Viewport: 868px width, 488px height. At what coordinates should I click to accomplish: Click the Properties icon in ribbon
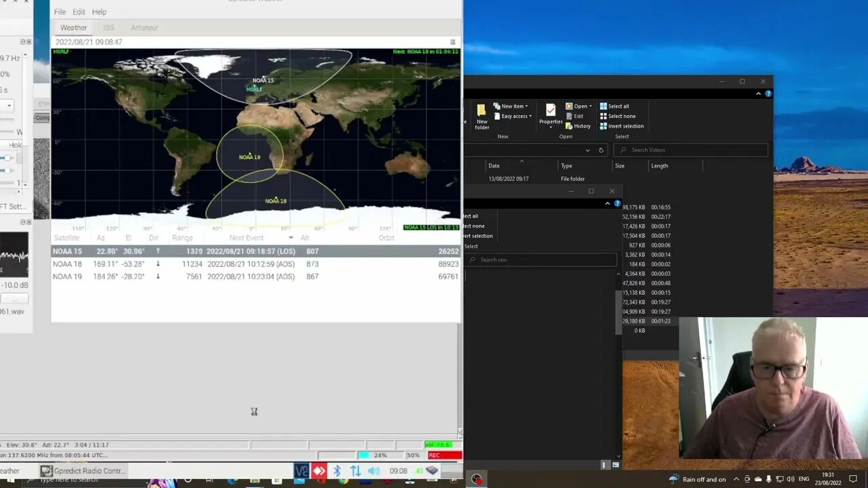pyautogui.click(x=550, y=110)
